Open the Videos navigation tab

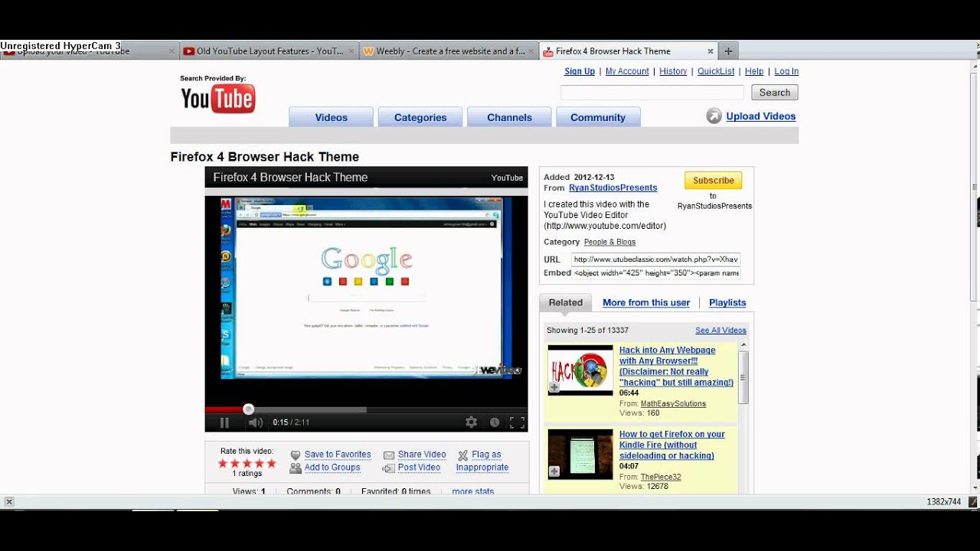pos(331,117)
